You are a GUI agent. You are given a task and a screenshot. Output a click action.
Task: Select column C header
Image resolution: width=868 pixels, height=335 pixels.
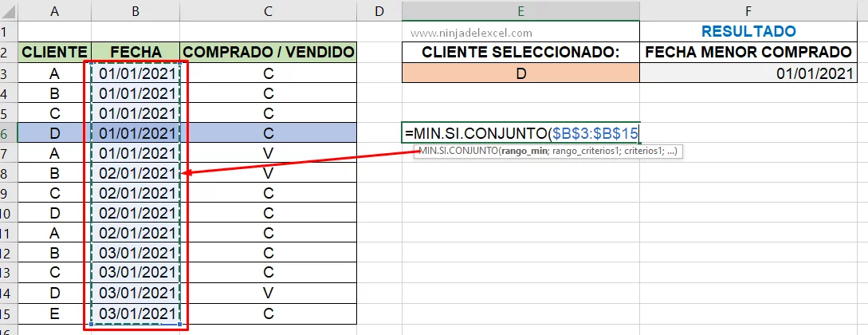(269, 10)
